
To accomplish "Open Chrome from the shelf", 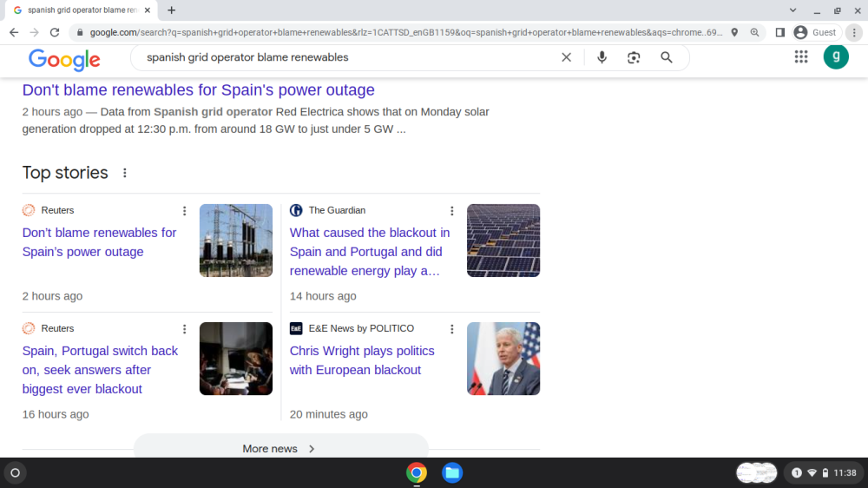I will (417, 472).
